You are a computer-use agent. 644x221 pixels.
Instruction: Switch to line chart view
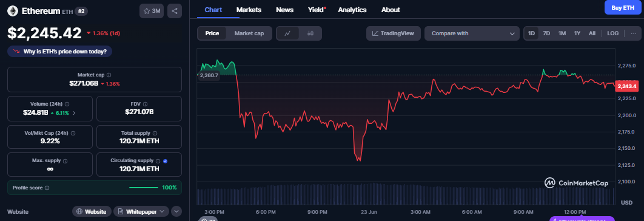288,33
